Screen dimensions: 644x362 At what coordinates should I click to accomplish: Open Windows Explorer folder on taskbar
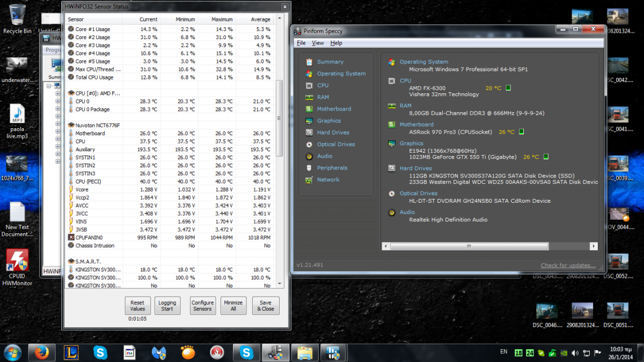[305, 352]
